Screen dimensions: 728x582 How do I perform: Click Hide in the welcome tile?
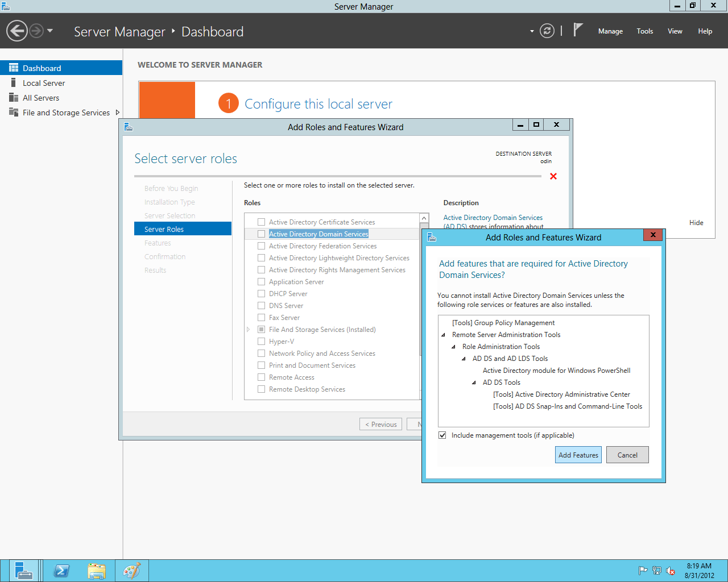tap(696, 222)
